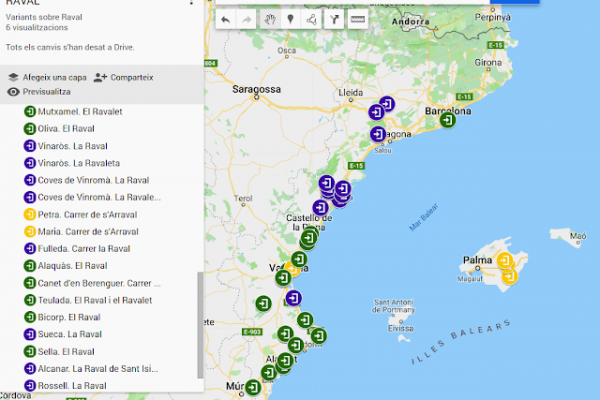Click the layer list scrollbar thumb

pyautogui.click(x=200, y=325)
